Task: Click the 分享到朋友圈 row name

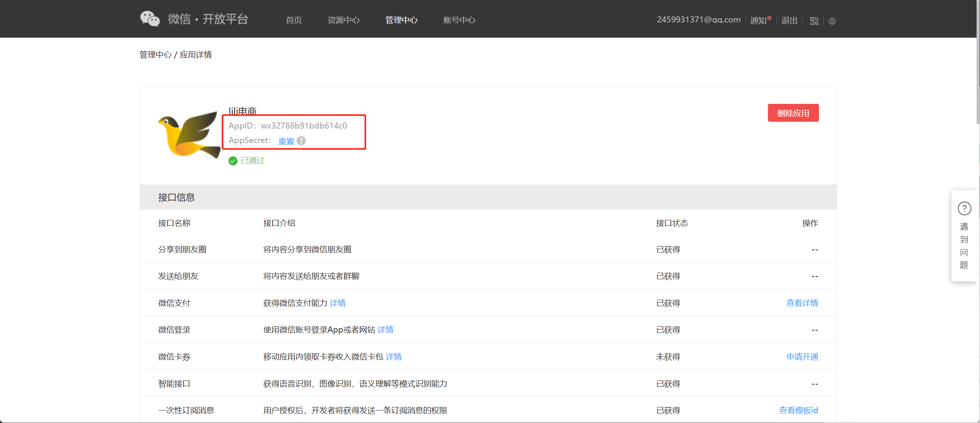Action: click(x=182, y=249)
